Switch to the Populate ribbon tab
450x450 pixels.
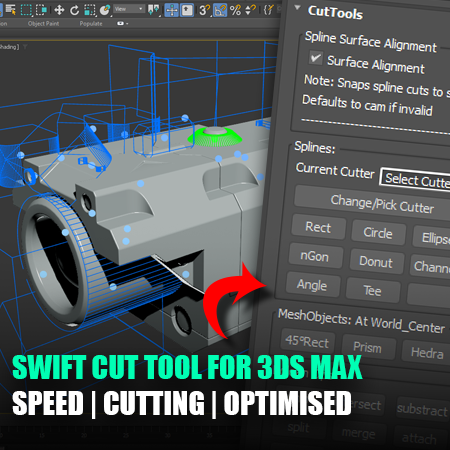tap(91, 24)
